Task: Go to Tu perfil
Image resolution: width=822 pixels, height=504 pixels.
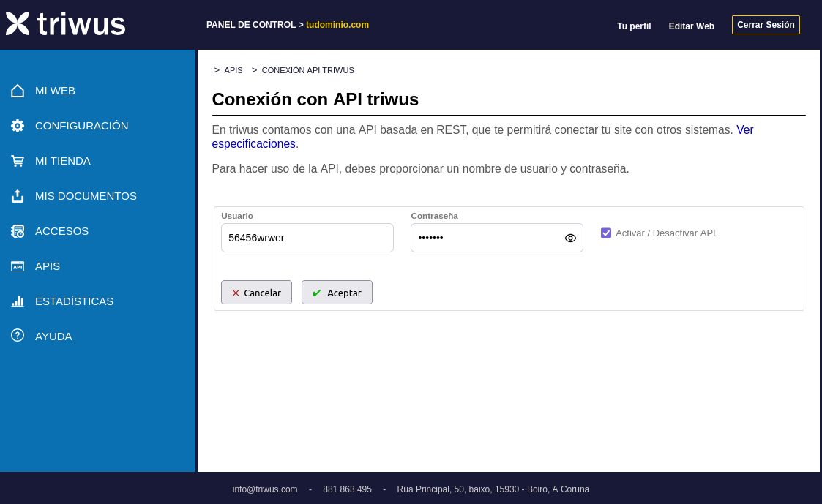Action: 634,26
